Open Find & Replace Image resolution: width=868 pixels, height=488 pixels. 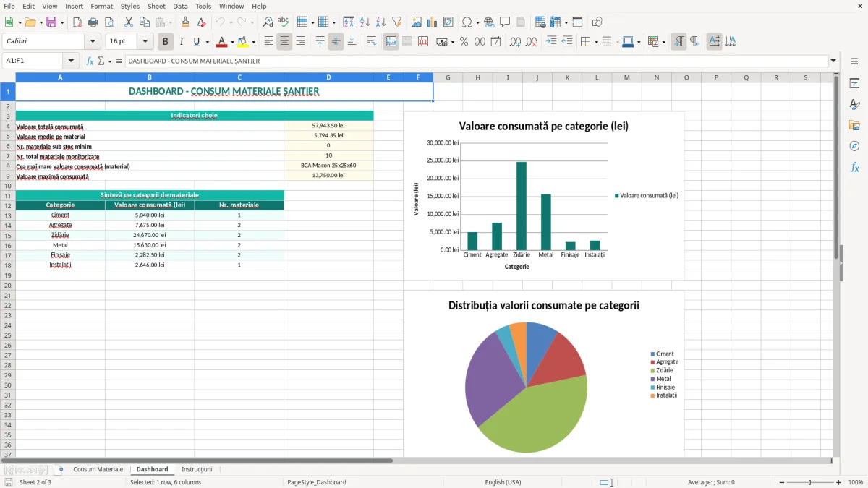268,22
